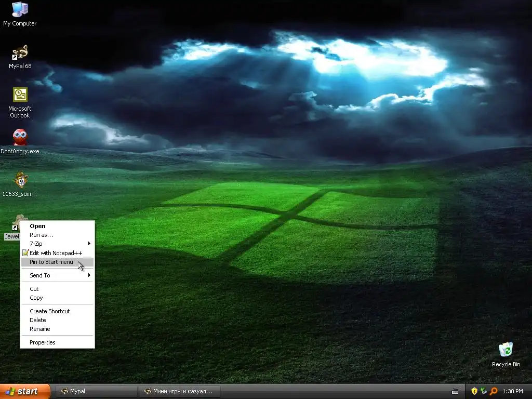Click the 1:30 PM clock
The height and width of the screenshot is (399, 532).
pos(513,391)
